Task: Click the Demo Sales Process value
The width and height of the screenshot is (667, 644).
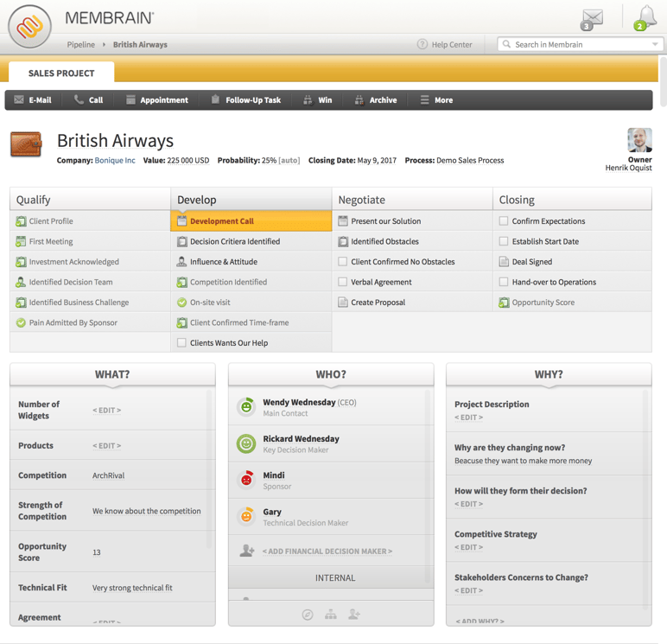Action: pos(470,161)
